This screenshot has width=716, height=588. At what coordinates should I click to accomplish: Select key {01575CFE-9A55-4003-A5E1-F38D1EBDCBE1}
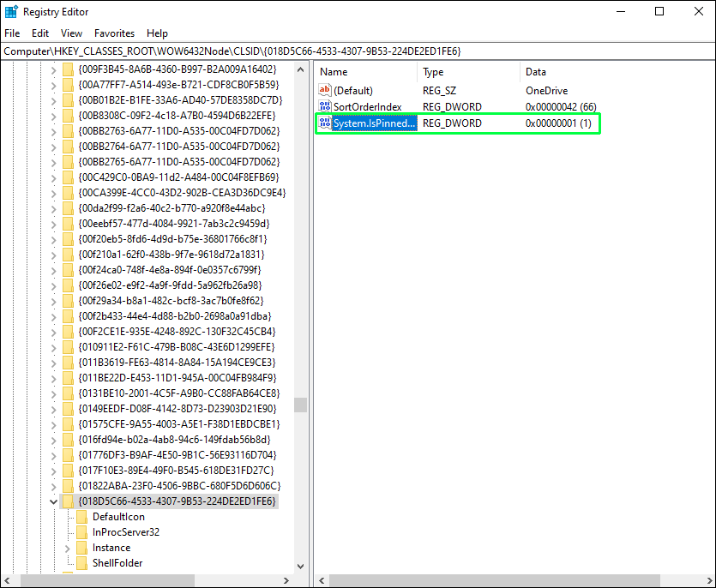click(x=179, y=424)
